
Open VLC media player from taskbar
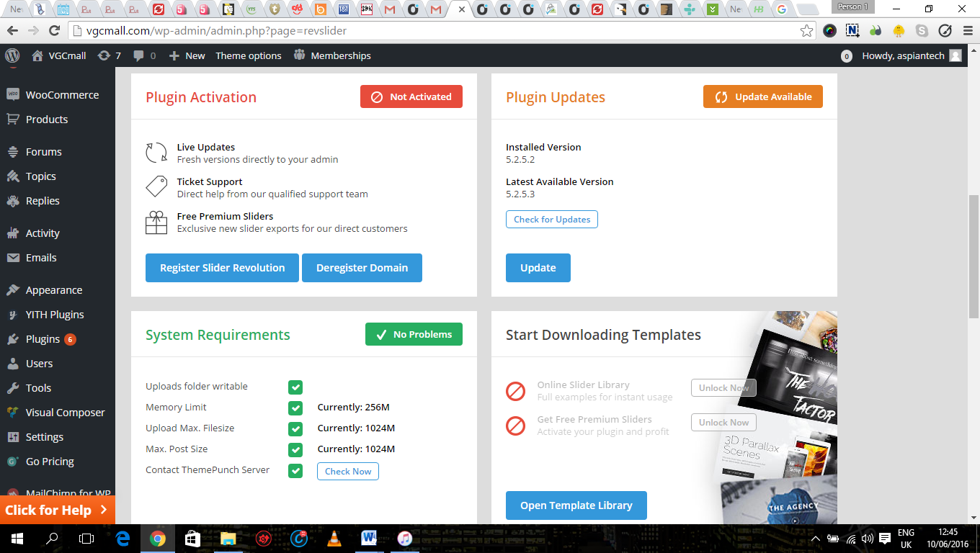tap(334, 538)
